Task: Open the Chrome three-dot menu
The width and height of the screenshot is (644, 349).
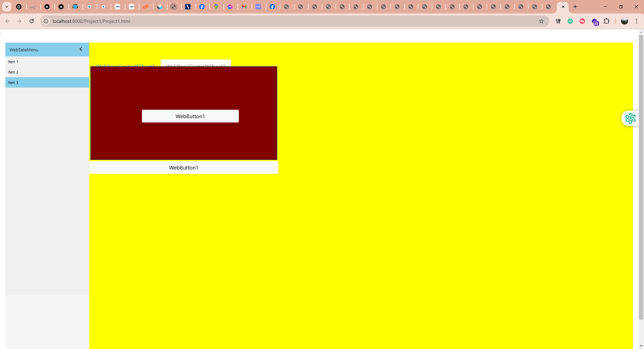Action: pyautogui.click(x=637, y=21)
